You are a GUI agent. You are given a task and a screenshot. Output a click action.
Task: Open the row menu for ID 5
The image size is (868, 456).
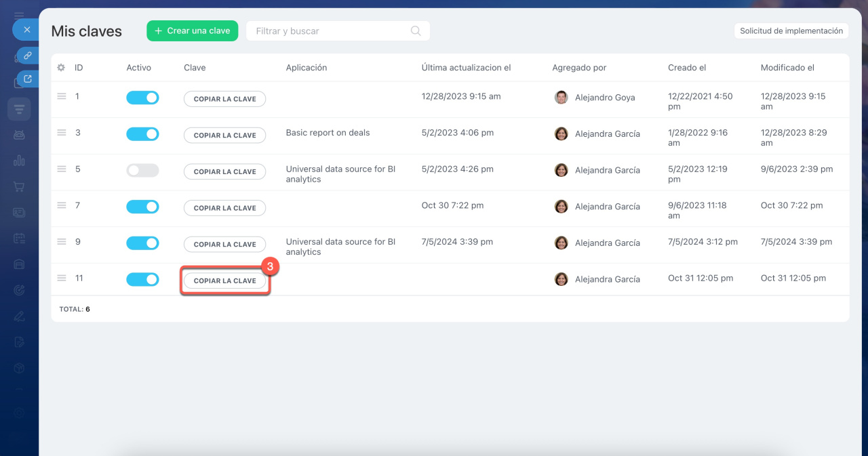62,169
